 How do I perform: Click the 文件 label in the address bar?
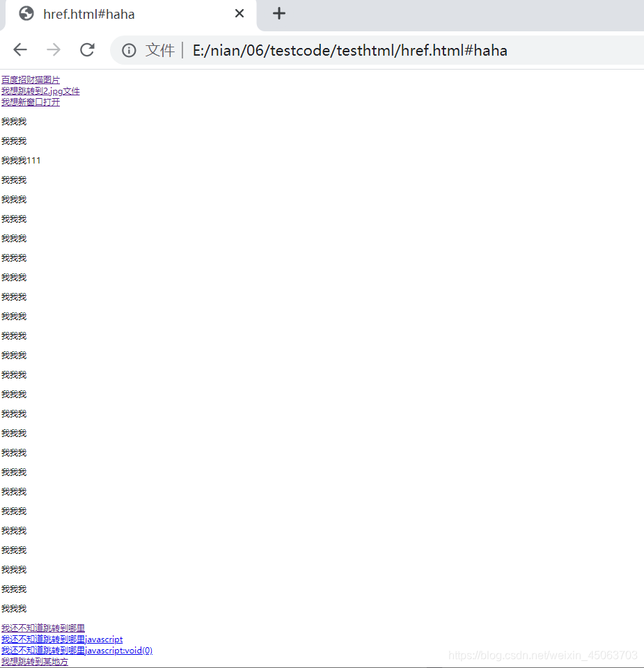point(160,50)
